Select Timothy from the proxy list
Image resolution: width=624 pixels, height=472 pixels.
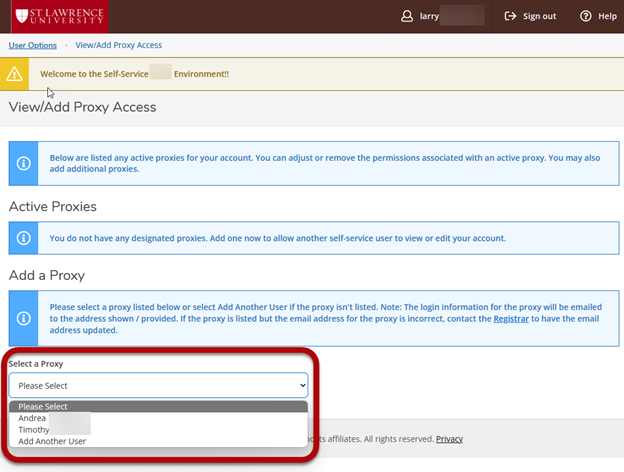[x=34, y=429]
